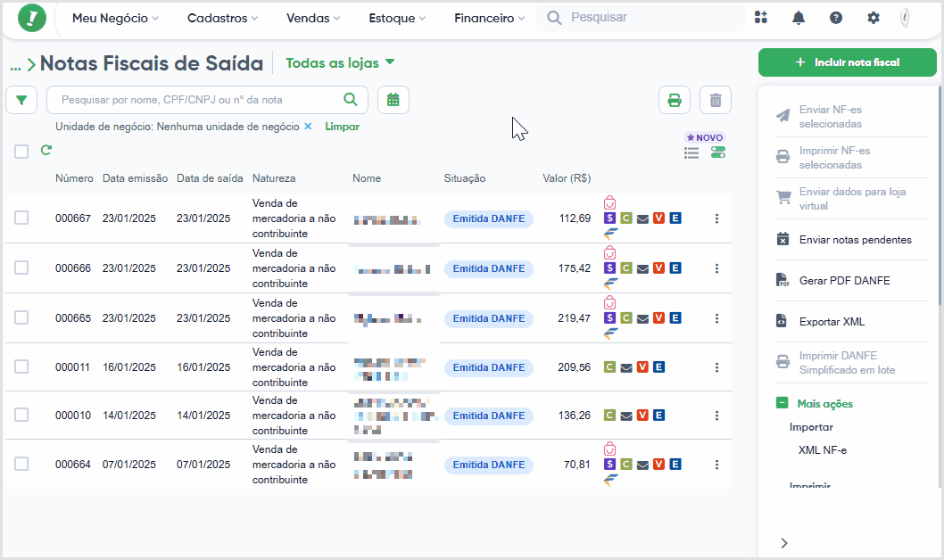Open the Todas as lojas dropdown
The height and width of the screenshot is (560, 944).
[x=340, y=62]
